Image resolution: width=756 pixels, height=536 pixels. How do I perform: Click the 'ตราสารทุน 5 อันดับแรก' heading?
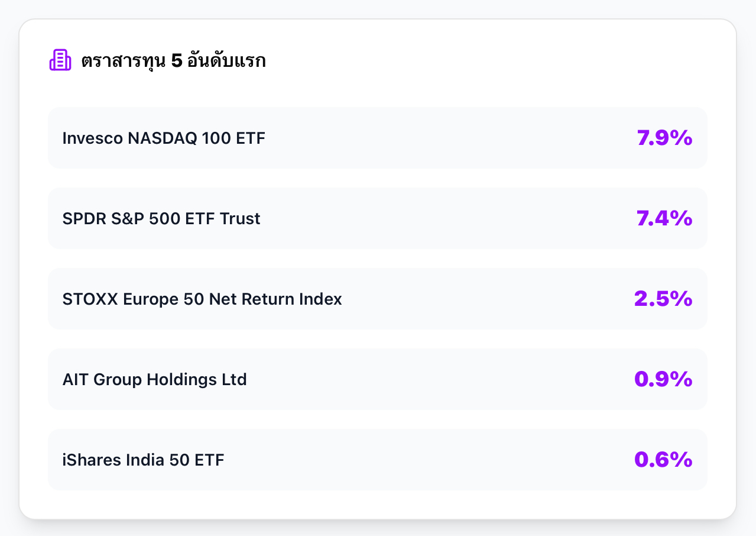(173, 61)
